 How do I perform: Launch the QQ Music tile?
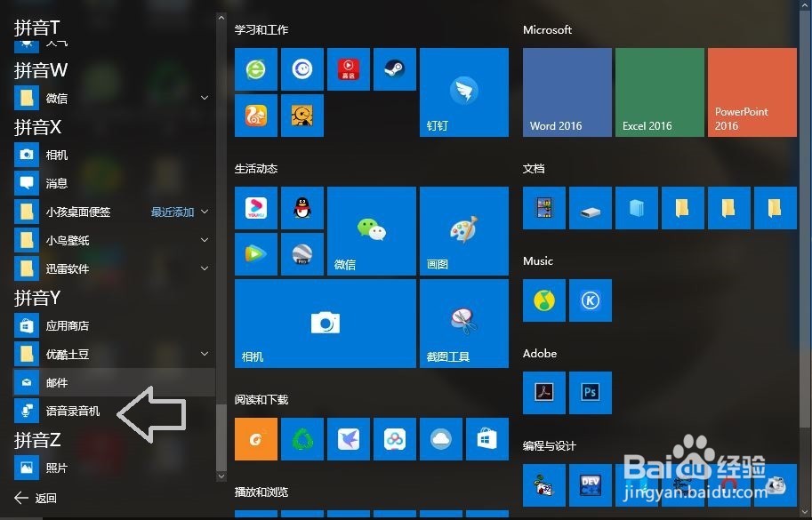544,300
